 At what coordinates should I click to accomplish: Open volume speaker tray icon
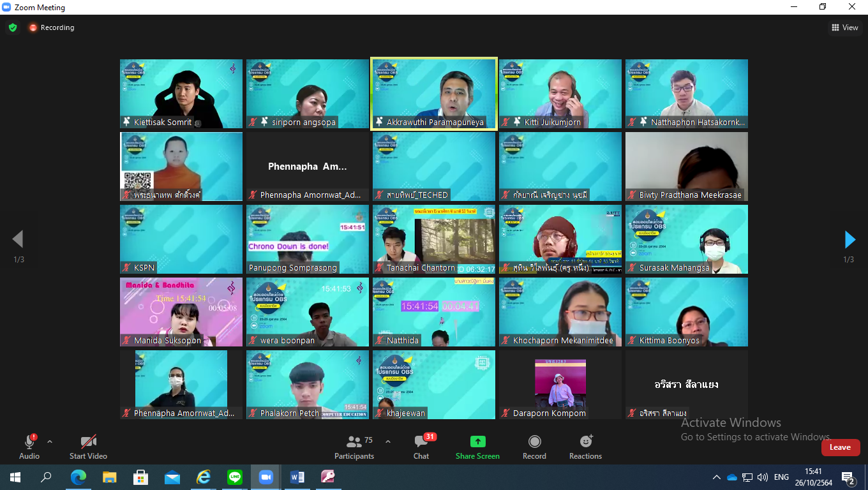[763, 477]
